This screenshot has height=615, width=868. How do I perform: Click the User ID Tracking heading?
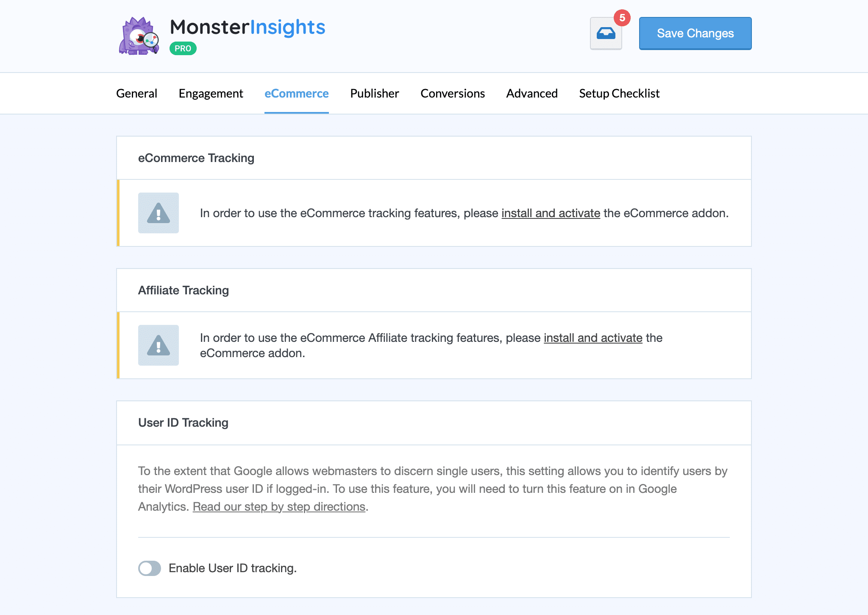click(x=183, y=422)
